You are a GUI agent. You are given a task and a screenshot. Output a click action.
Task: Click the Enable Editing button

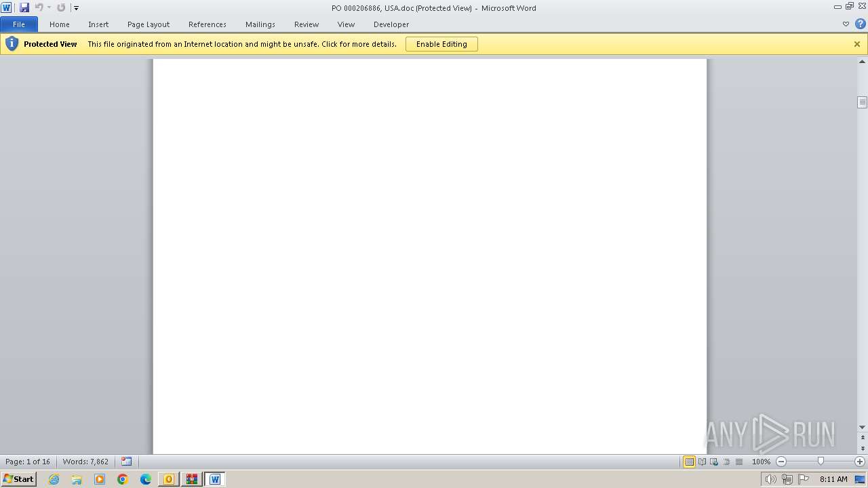441,44
